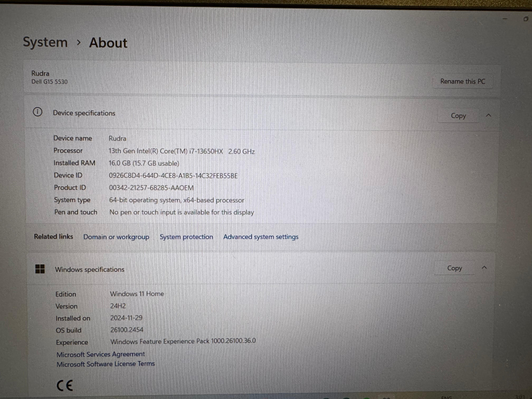Open Microsoft Software License Terms link
This screenshot has height=399, width=532.
point(106,364)
